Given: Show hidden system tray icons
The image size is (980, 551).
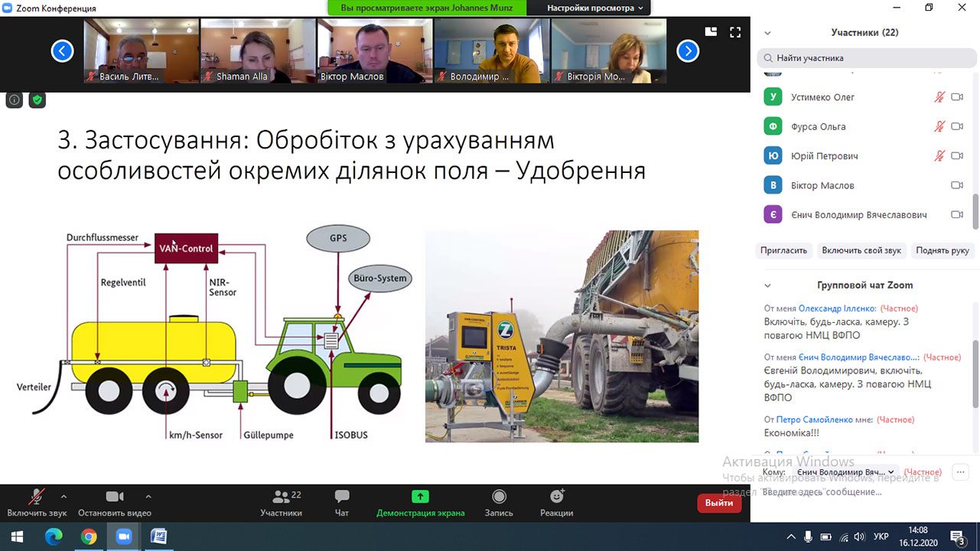Looking at the screenshot, I should [791, 536].
